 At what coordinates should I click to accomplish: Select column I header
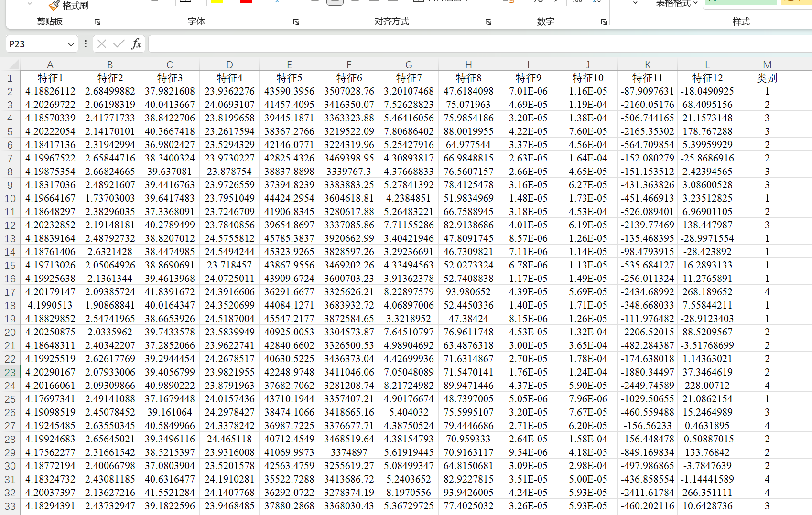528,65
